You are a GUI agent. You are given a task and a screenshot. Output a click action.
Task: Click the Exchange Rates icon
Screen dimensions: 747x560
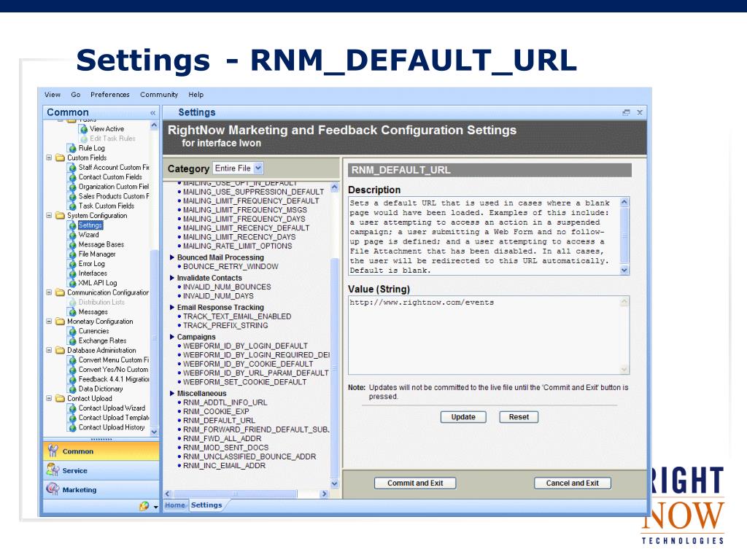click(72, 341)
